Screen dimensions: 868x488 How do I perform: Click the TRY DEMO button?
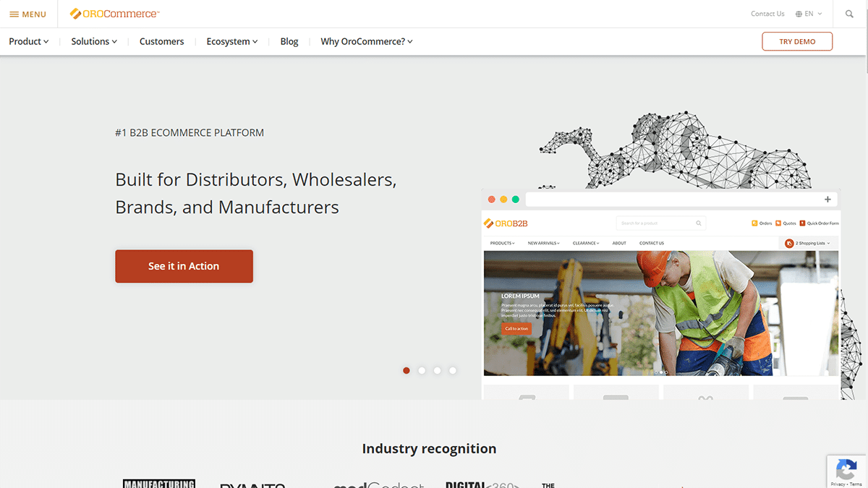(x=797, y=41)
